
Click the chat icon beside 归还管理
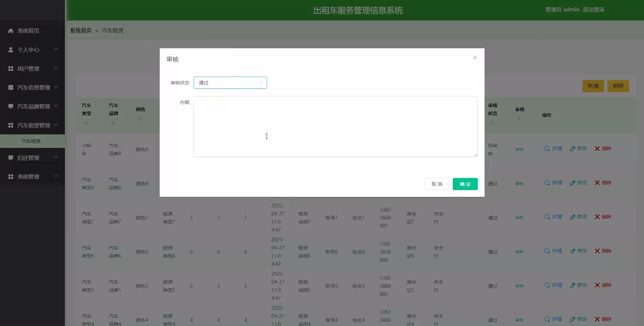[11, 158]
